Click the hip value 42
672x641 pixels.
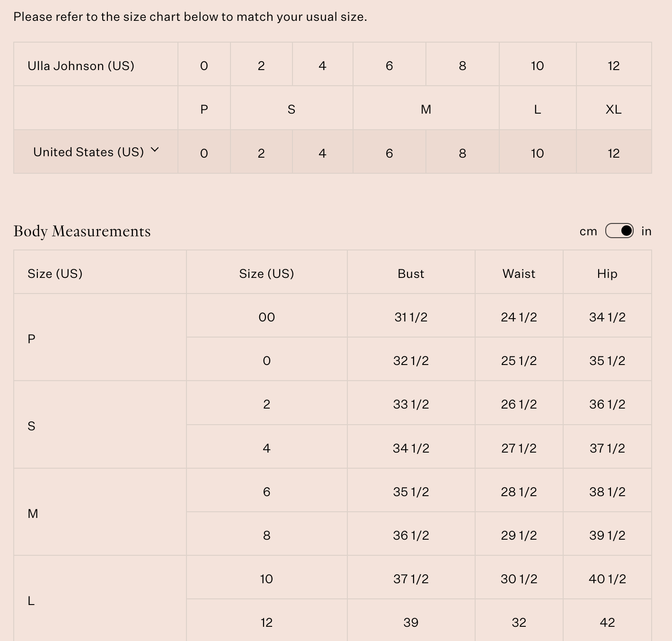click(x=607, y=623)
